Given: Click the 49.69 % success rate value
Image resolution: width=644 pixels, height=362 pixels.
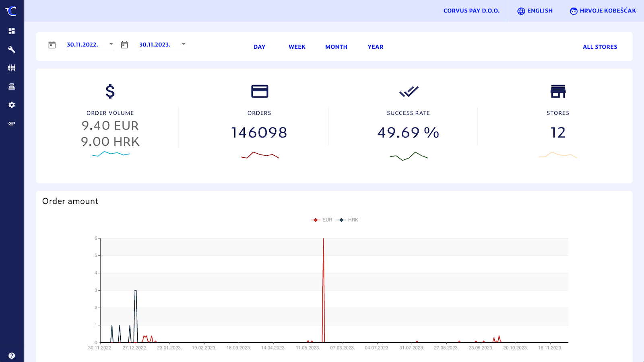Looking at the screenshot, I should 408,133.
